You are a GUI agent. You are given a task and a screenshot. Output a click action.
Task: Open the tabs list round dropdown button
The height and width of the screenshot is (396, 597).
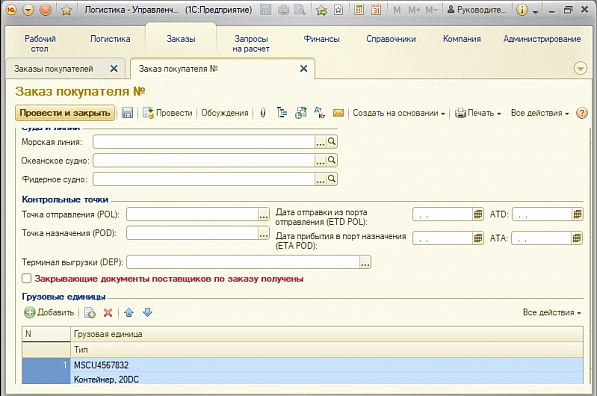pos(580,69)
